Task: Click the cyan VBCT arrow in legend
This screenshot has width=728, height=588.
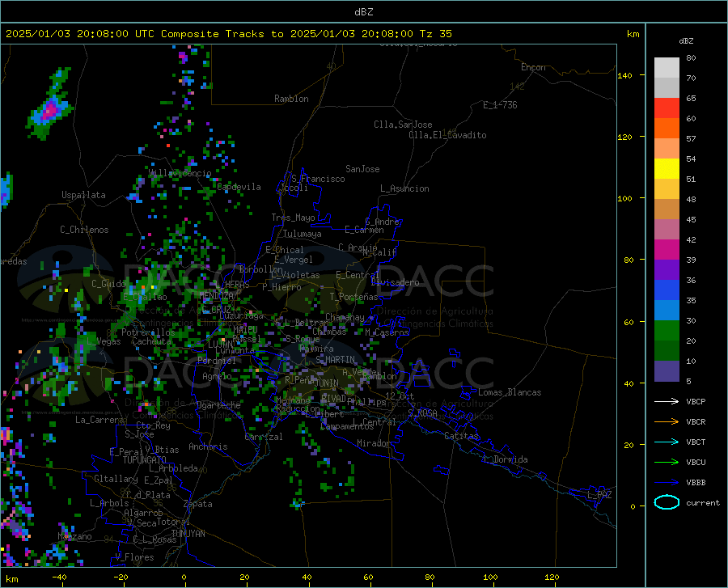Action: point(667,442)
